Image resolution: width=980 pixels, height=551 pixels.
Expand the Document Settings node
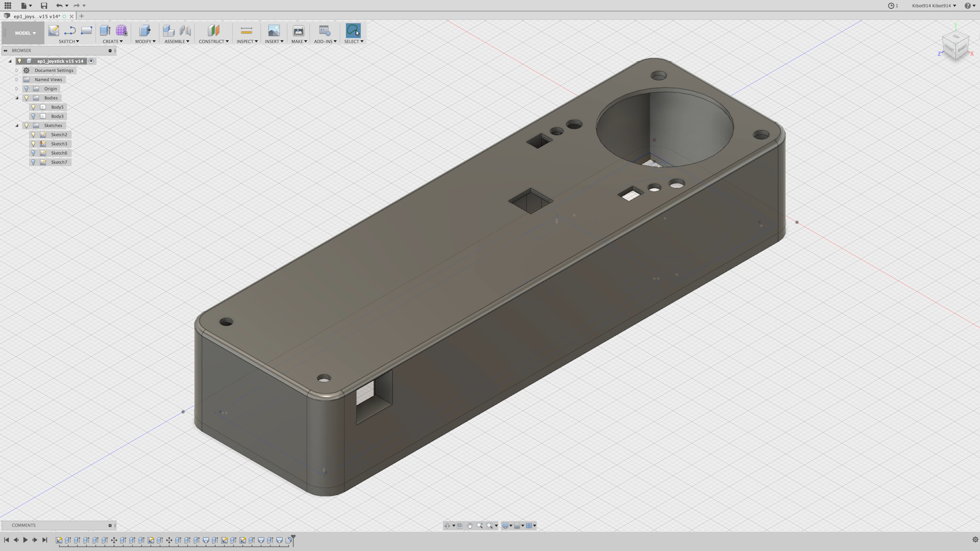[17, 70]
